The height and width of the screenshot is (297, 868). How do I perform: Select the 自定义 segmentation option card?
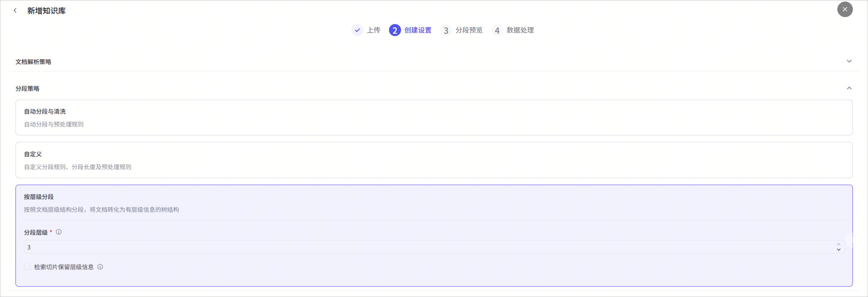pos(434,160)
